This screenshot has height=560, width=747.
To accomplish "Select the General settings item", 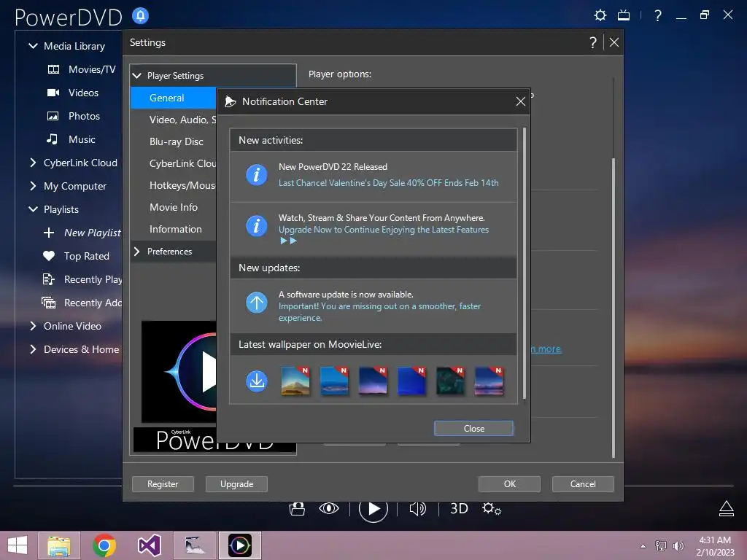I will [174, 98].
